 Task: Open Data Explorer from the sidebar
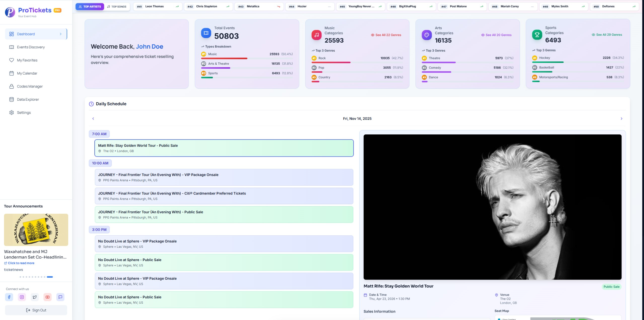pyautogui.click(x=28, y=99)
